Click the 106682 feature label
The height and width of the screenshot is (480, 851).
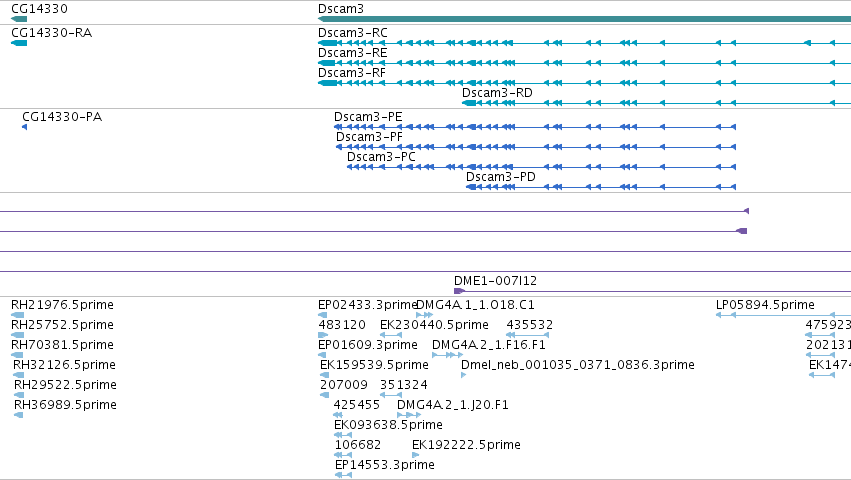[x=358, y=445]
